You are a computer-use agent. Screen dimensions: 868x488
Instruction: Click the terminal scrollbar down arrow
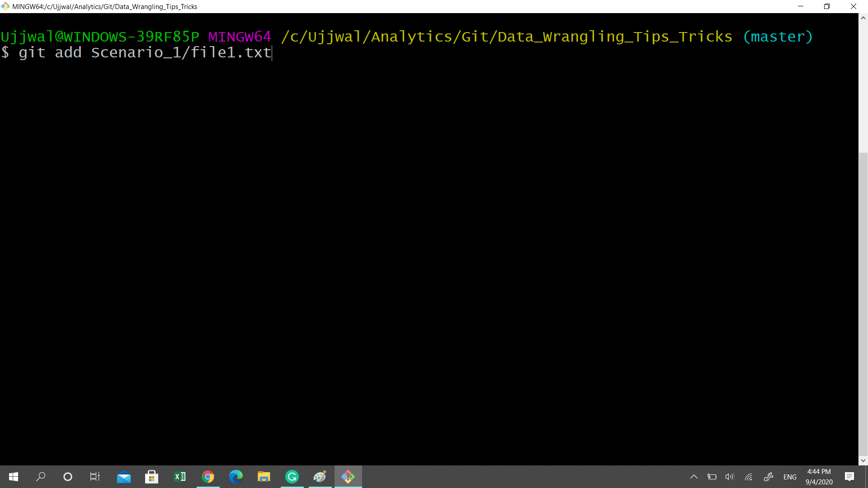[863, 460]
